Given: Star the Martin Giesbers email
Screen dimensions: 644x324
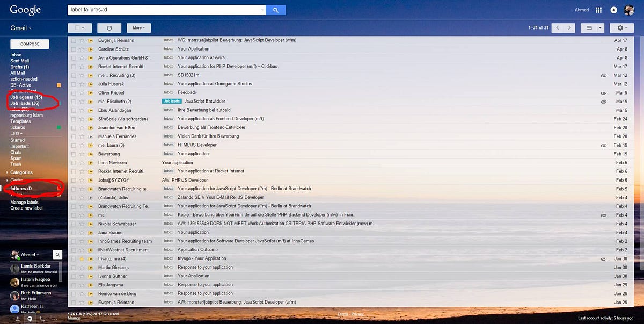Looking at the screenshot, I should [82, 267].
